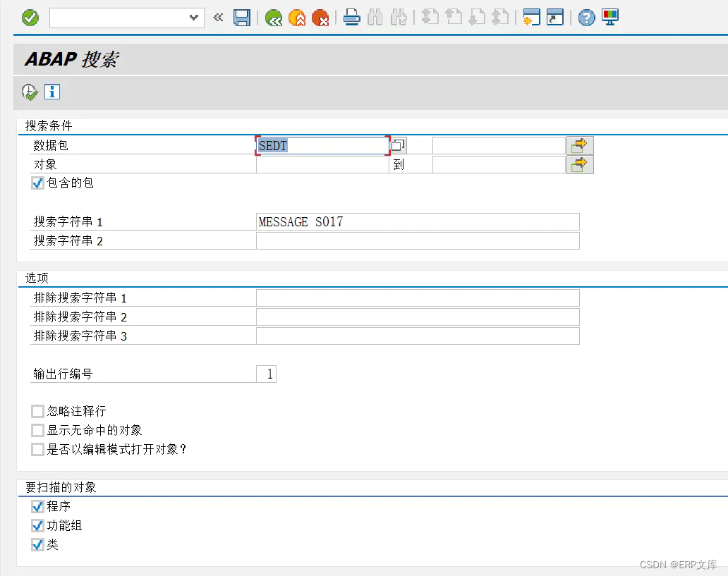Screen dimensions: 728x576
Task: Click the green Back navigation icon
Action: (274, 18)
